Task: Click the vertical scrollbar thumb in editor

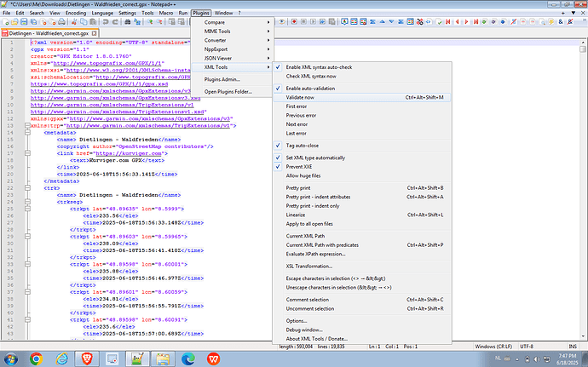Action: tap(583, 49)
